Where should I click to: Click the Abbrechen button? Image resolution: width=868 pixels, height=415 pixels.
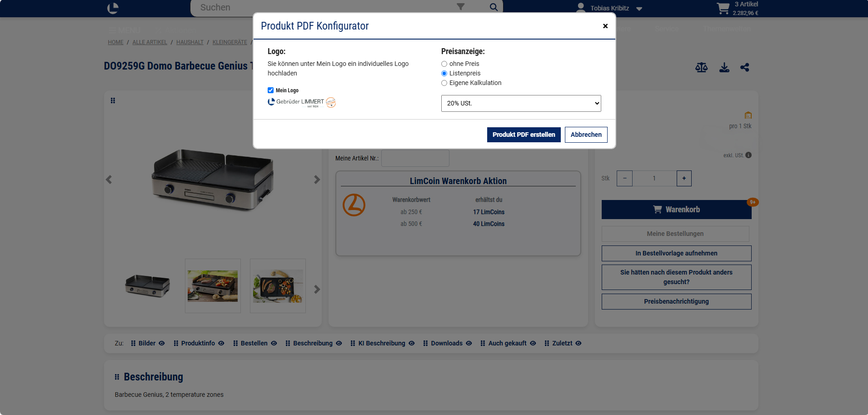pos(586,135)
